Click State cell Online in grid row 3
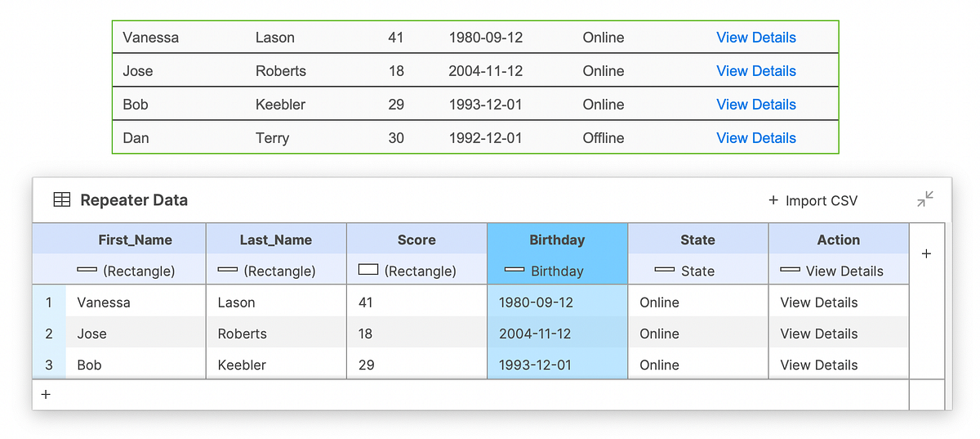980x439 pixels. (697, 365)
